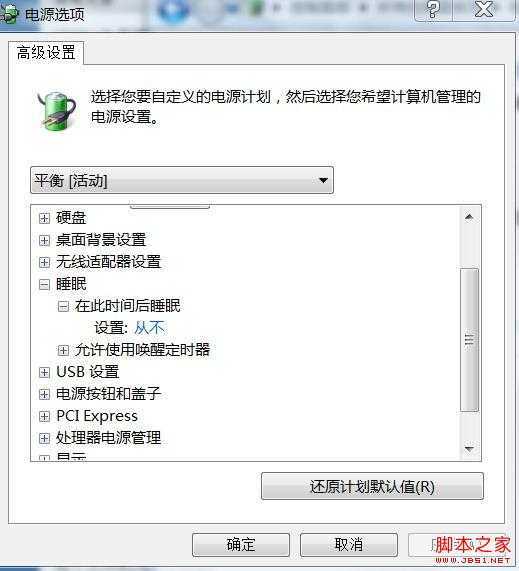
Task: Collapse the 在此时间后睡眠 node
Action: pyautogui.click(x=63, y=306)
